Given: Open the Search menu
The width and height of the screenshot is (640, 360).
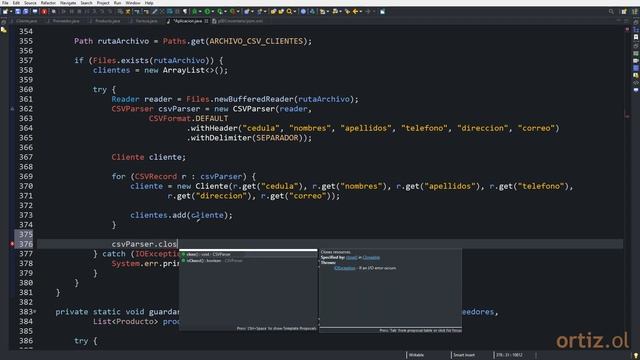Looking at the screenshot, I should (x=86, y=3).
